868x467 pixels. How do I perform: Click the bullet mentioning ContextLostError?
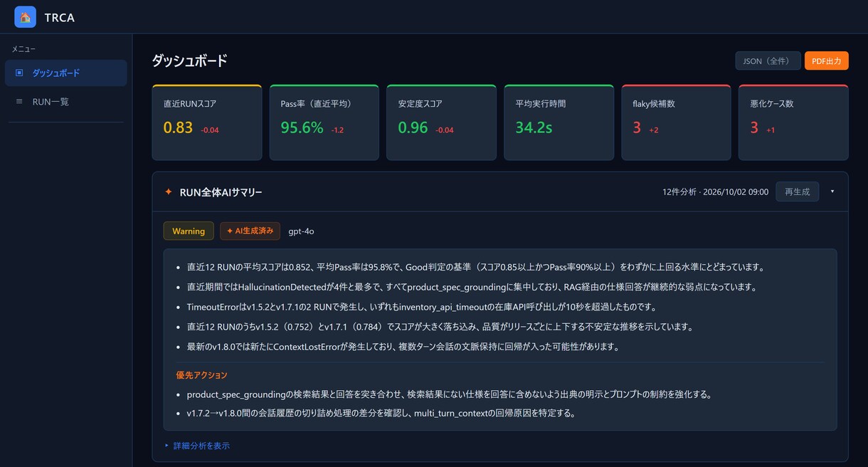[x=403, y=347]
